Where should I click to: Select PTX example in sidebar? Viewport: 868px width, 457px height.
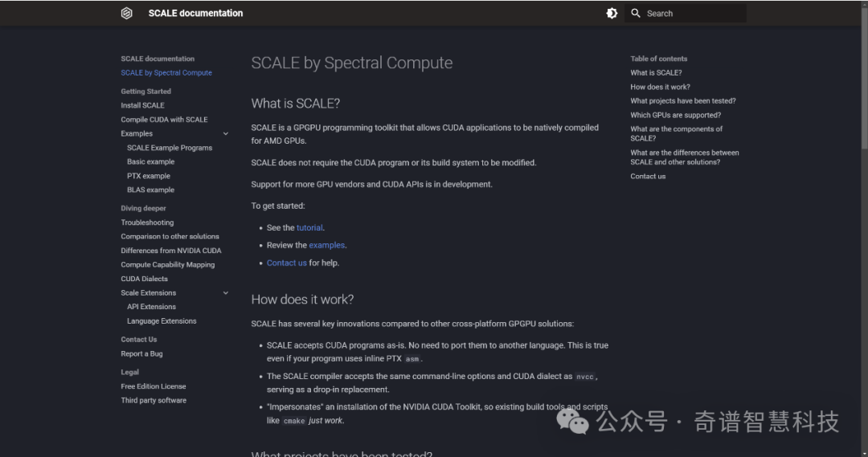coord(149,176)
